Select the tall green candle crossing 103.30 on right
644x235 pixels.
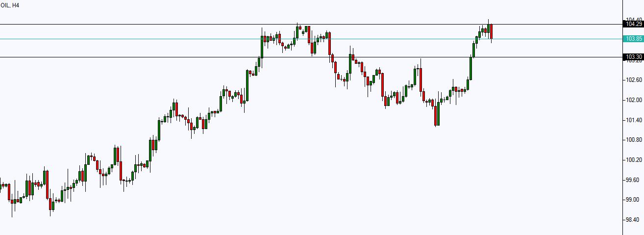click(x=471, y=68)
